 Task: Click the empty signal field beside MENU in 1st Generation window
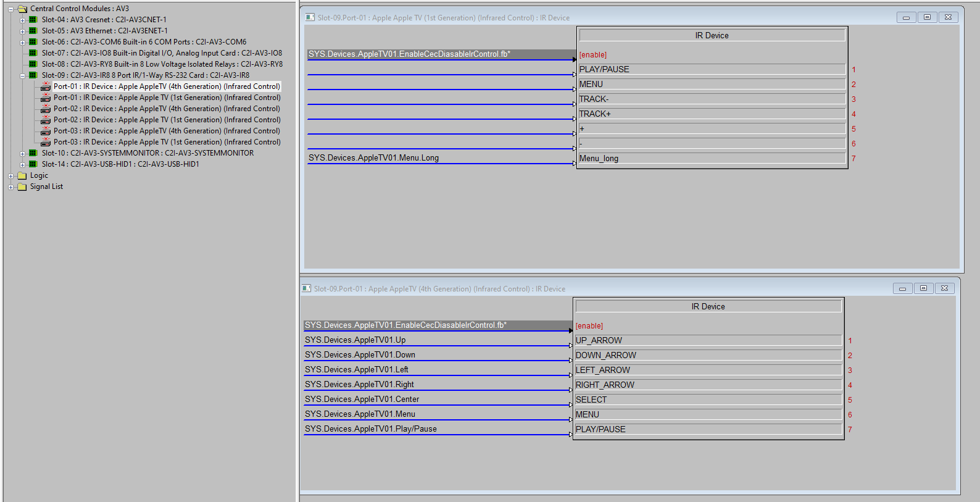[441, 84]
